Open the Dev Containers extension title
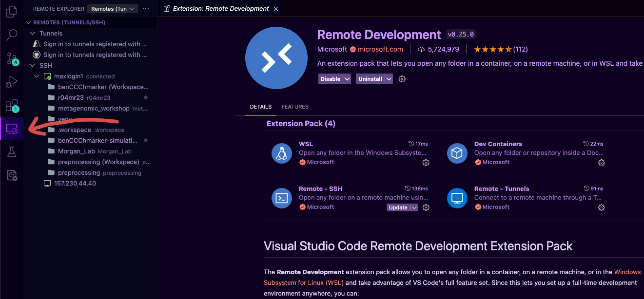Image resolution: width=644 pixels, height=299 pixels. click(x=498, y=144)
